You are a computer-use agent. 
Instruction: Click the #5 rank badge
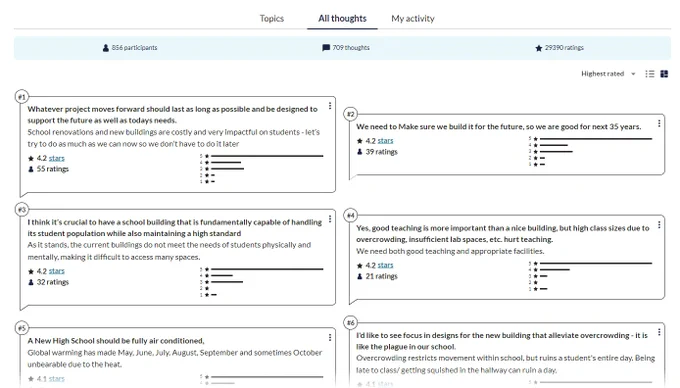[x=22, y=328]
